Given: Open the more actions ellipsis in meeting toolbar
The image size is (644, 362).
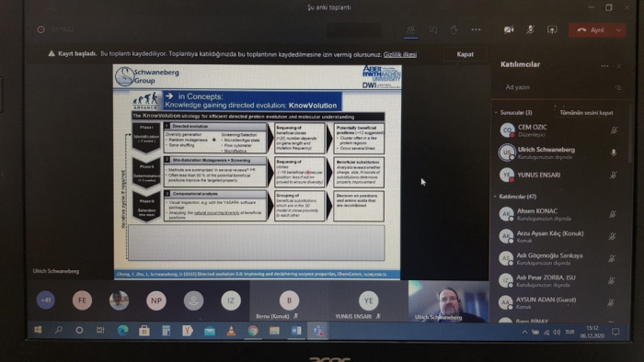Looking at the screenshot, I should click(476, 29).
